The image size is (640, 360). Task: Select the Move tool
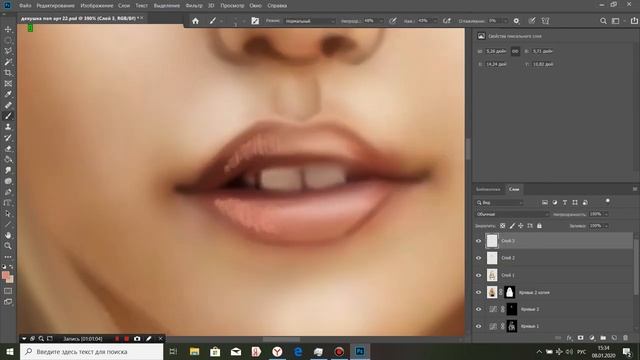click(8, 29)
